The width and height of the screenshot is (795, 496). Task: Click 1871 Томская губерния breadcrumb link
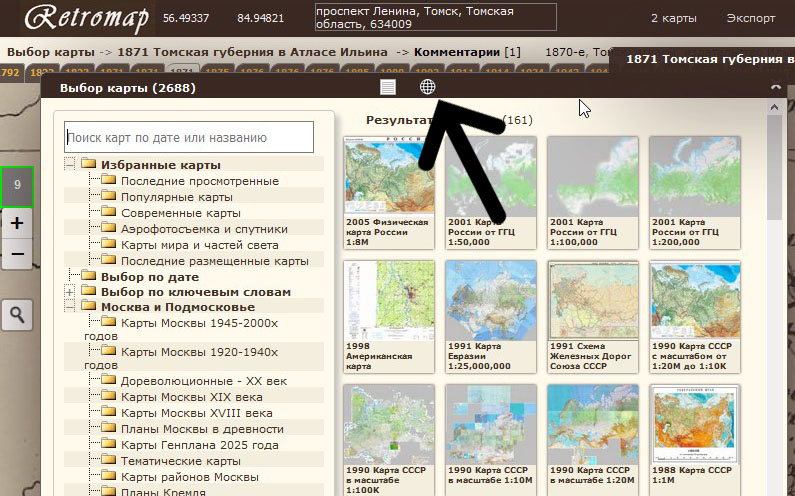pyautogui.click(x=252, y=52)
